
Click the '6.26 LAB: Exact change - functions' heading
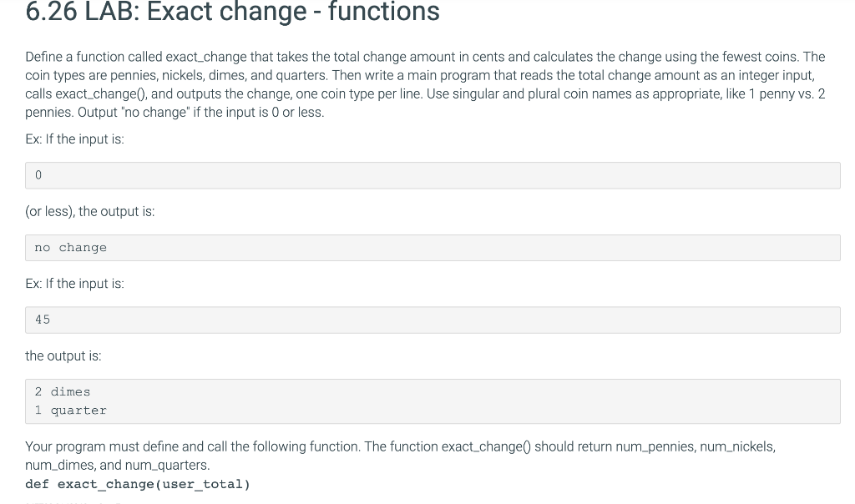click(232, 11)
